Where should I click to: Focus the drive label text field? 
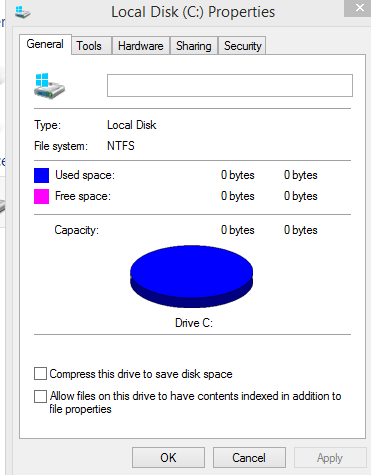[x=230, y=86]
